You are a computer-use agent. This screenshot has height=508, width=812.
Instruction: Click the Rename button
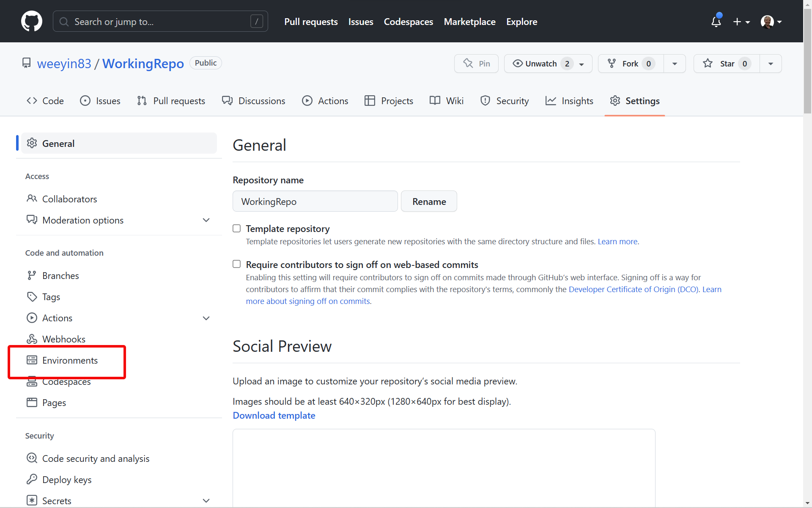pos(429,201)
